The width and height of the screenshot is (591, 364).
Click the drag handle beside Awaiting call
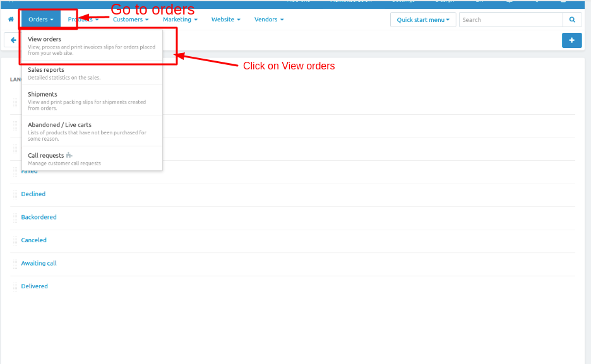click(x=15, y=263)
